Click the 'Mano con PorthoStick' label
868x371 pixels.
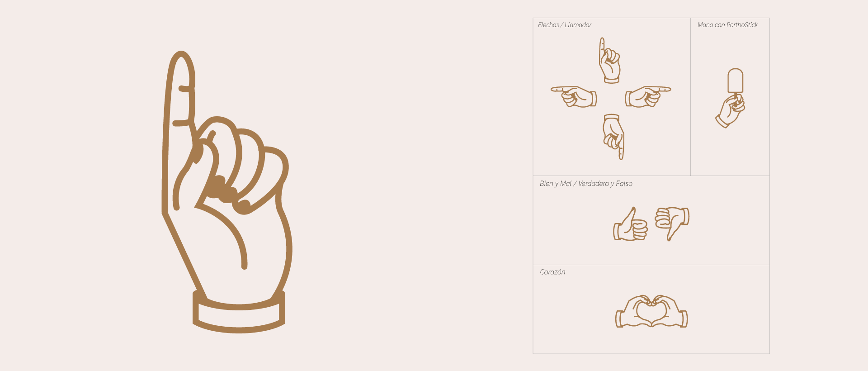pyautogui.click(x=727, y=25)
